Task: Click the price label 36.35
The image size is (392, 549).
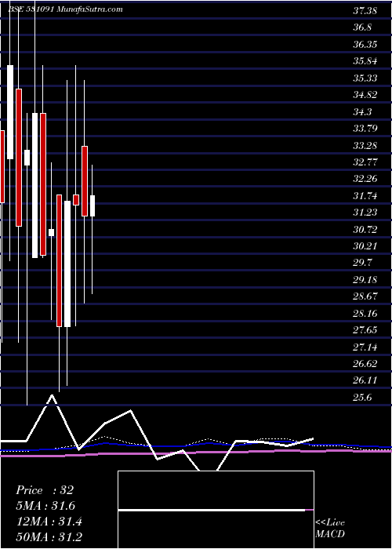Action: pos(365,45)
